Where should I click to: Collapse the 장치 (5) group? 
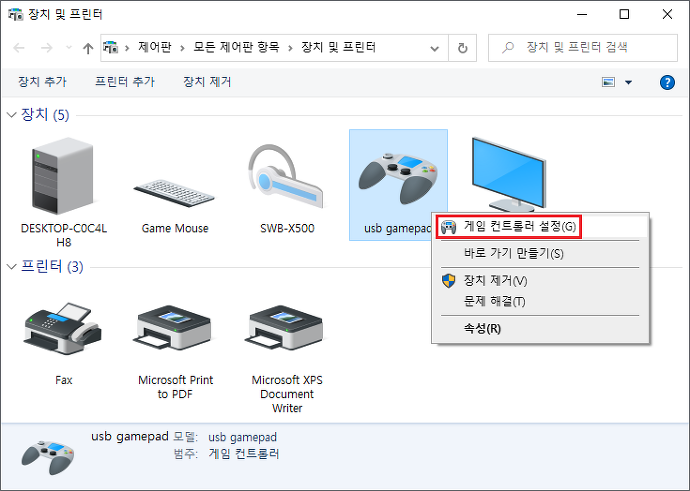click(x=11, y=115)
